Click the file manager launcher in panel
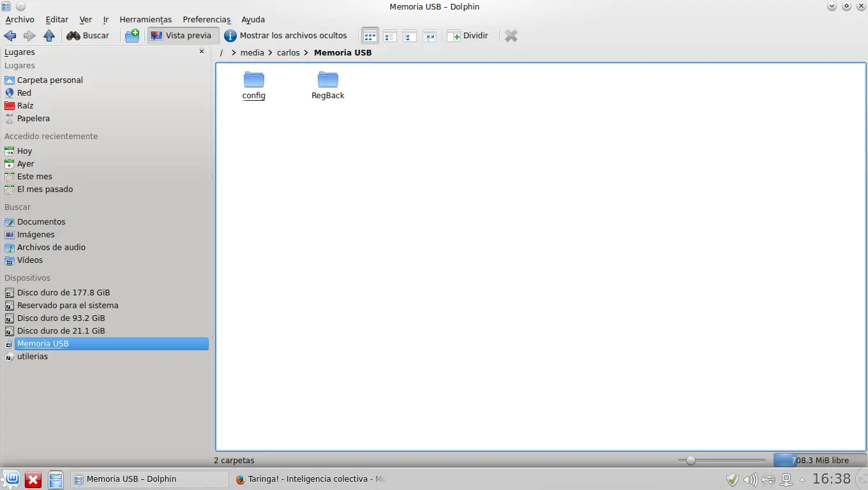This screenshot has height=490, width=868. point(56,479)
